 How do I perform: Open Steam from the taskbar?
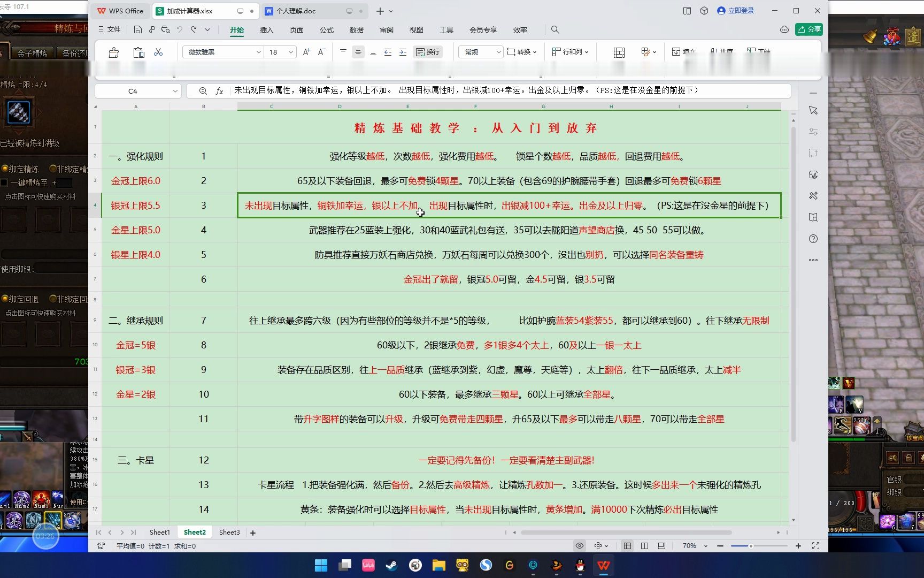click(x=391, y=565)
